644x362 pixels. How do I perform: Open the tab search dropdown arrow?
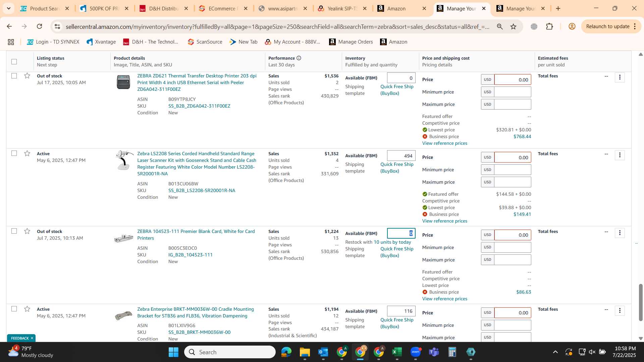pos(8,8)
